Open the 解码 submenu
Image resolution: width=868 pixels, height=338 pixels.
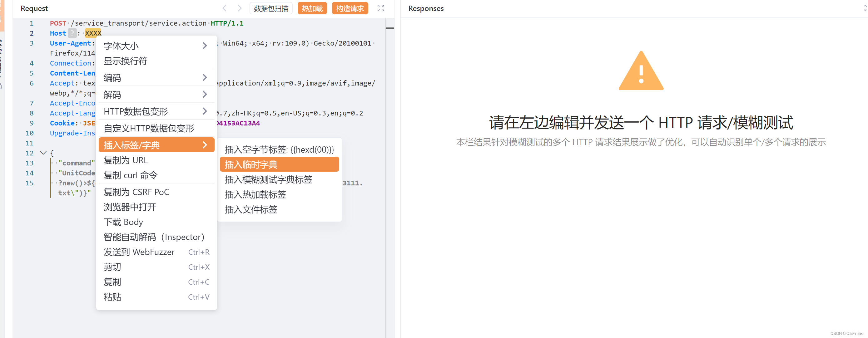[x=156, y=95]
